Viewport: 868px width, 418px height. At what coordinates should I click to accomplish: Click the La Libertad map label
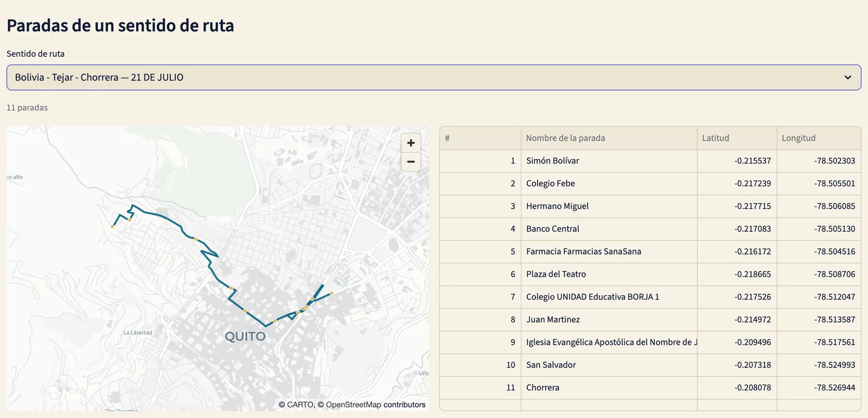(138, 333)
